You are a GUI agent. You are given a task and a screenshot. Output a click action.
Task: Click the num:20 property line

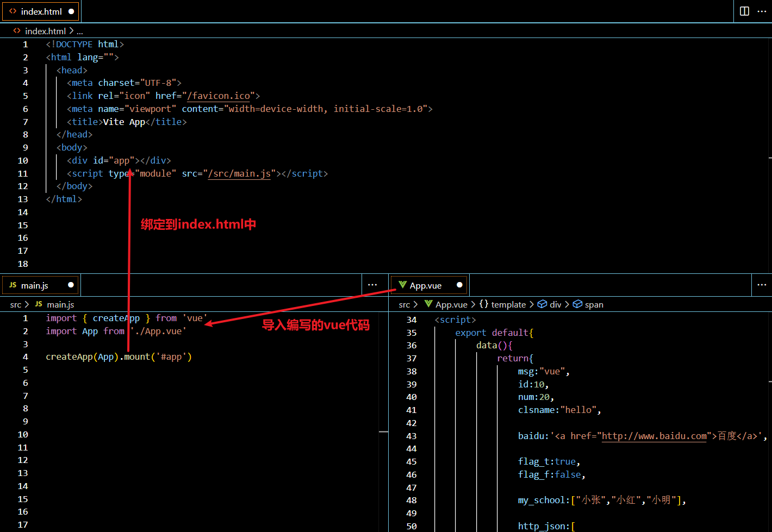pos(536,397)
